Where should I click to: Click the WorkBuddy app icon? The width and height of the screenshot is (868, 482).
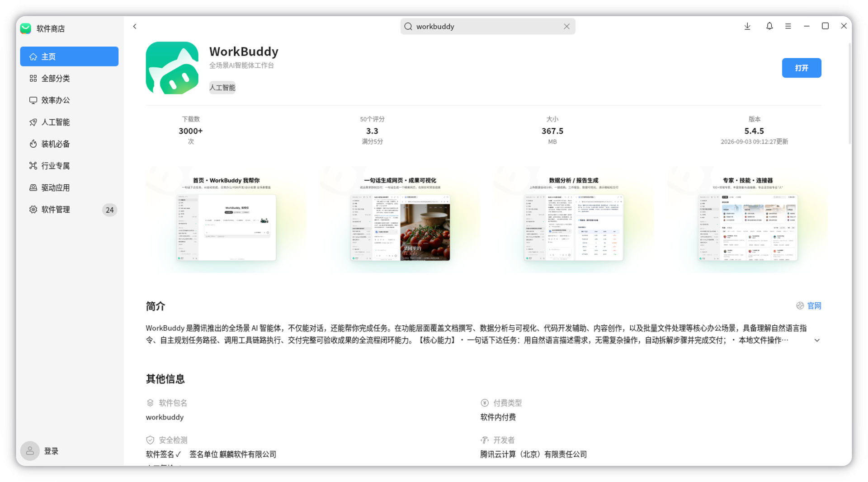pos(172,68)
